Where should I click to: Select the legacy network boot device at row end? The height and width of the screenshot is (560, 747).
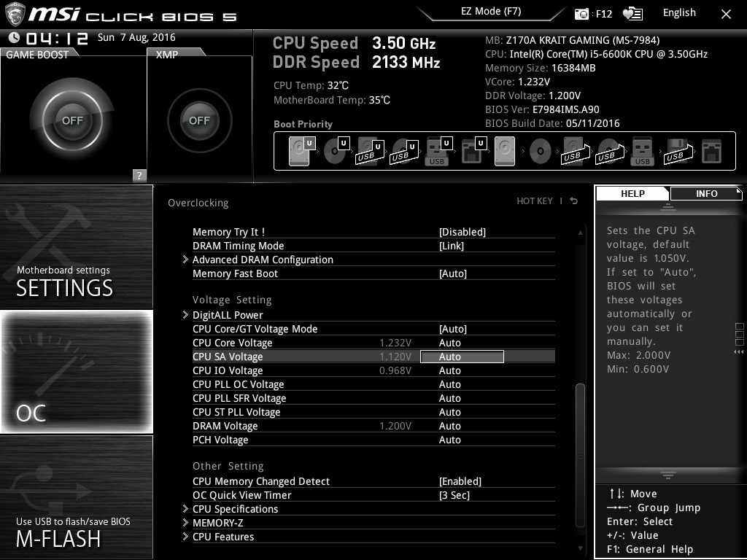(x=712, y=152)
